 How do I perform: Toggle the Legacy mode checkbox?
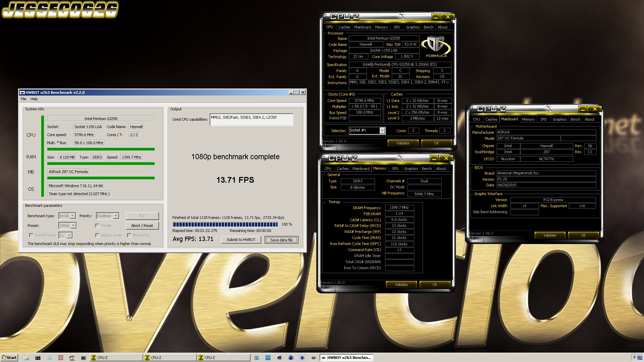[x=97, y=235]
